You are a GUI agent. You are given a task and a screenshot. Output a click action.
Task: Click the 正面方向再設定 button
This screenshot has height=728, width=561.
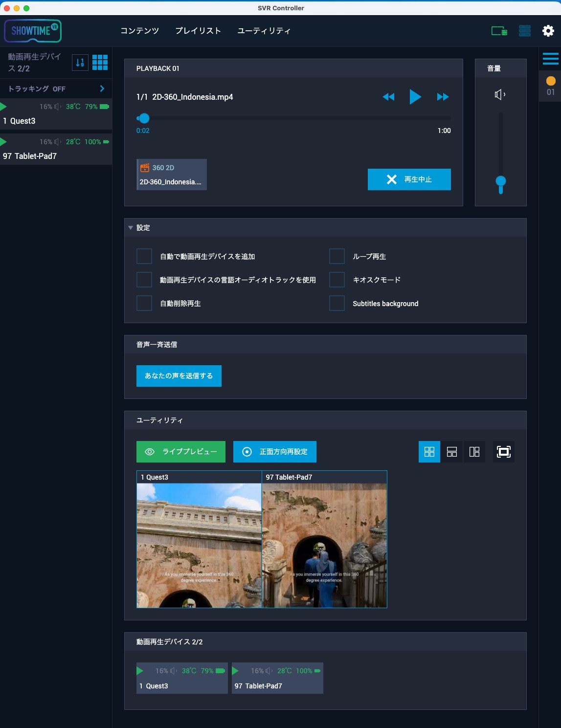275,452
